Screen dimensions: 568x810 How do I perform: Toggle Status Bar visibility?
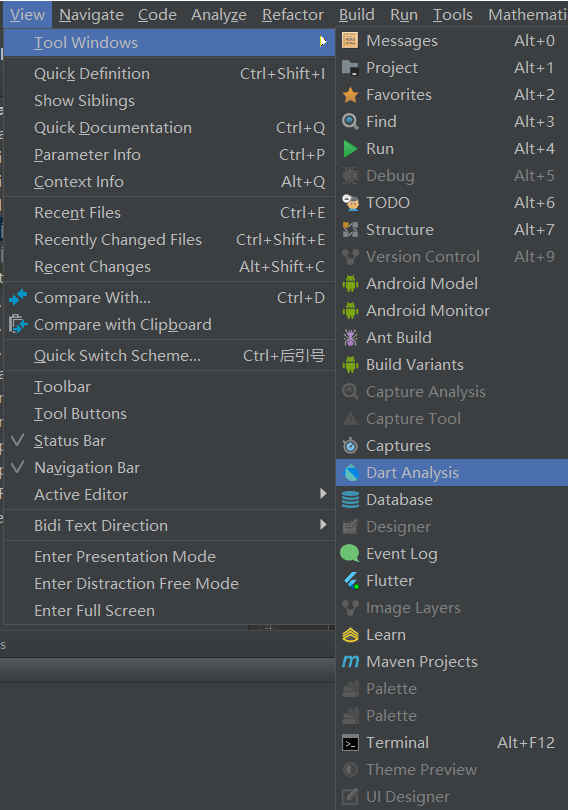169,441
